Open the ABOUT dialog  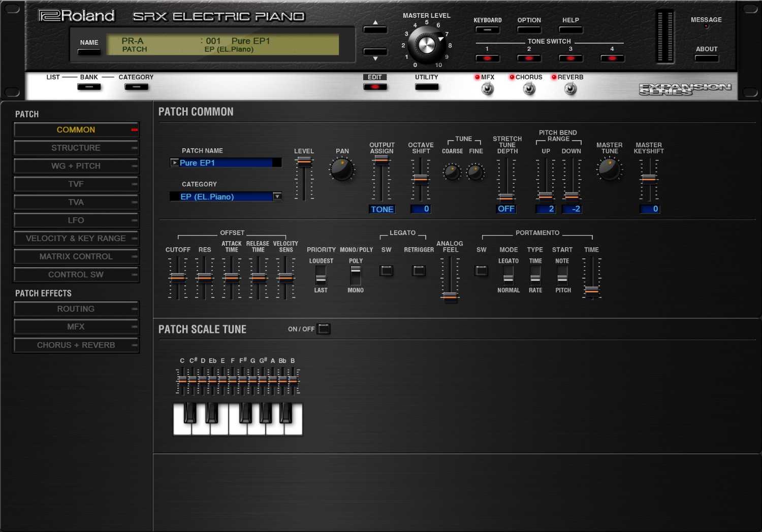pos(706,58)
